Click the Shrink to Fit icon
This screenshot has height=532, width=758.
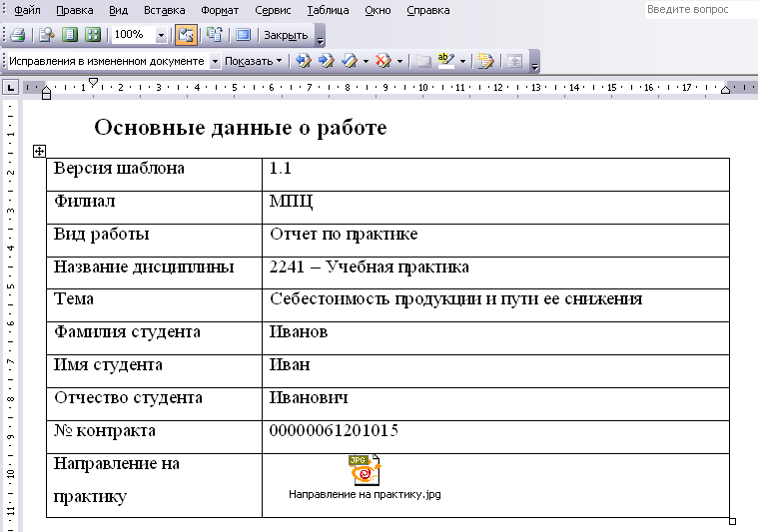[214, 35]
